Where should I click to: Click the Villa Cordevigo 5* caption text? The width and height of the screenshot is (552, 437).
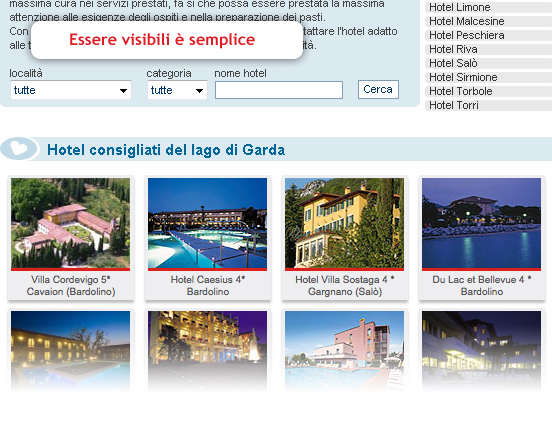[71, 280]
